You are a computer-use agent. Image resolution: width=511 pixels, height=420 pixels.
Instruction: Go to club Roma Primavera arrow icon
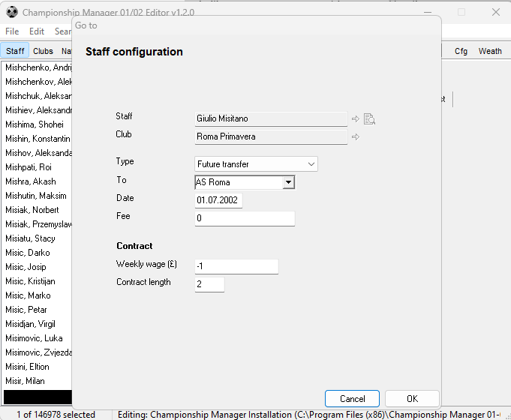point(356,136)
